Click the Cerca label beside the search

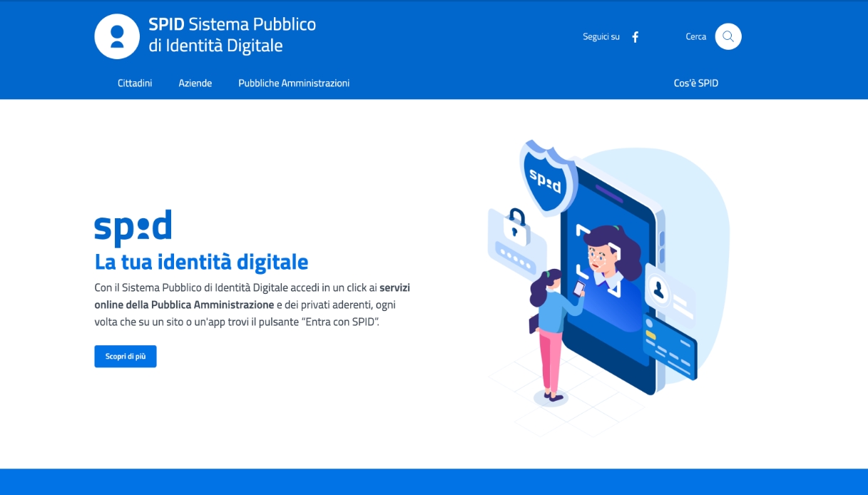click(x=695, y=37)
